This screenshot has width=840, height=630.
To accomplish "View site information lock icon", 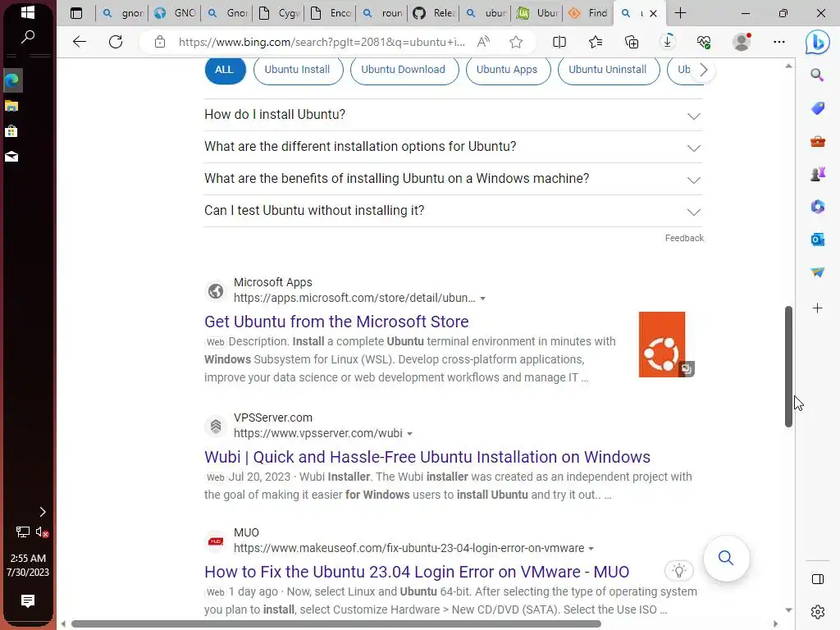I will coord(160,42).
